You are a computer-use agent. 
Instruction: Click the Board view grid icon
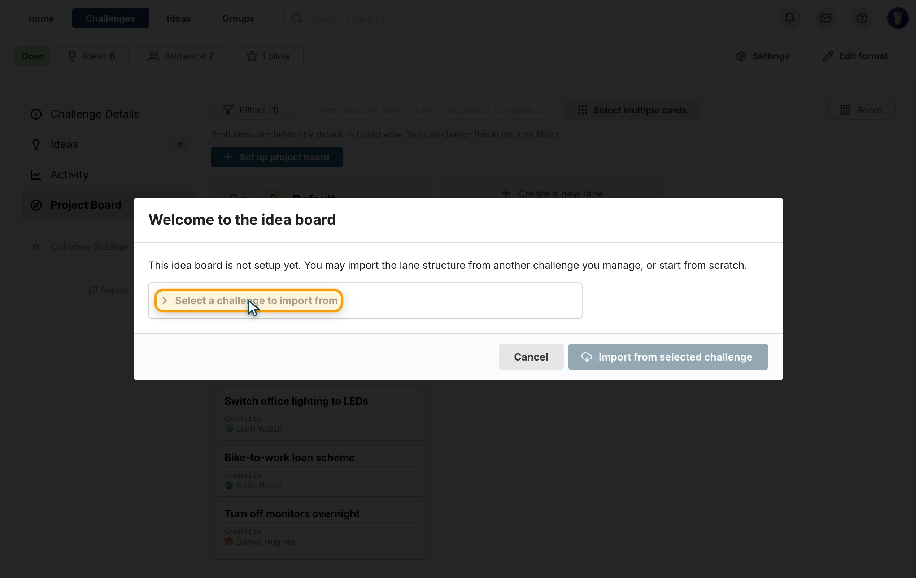845,110
